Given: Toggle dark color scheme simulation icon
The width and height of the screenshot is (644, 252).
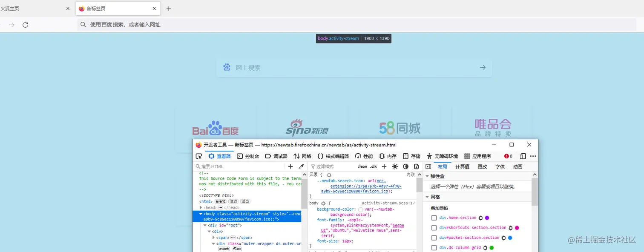Looking at the screenshot, I should point(405,166).
